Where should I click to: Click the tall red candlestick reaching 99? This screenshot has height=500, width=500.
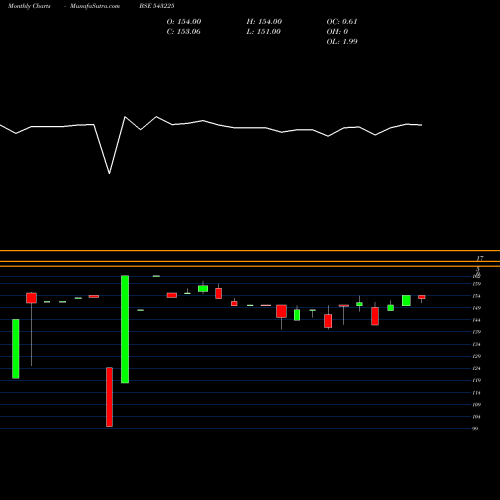(x=109, y=397)
